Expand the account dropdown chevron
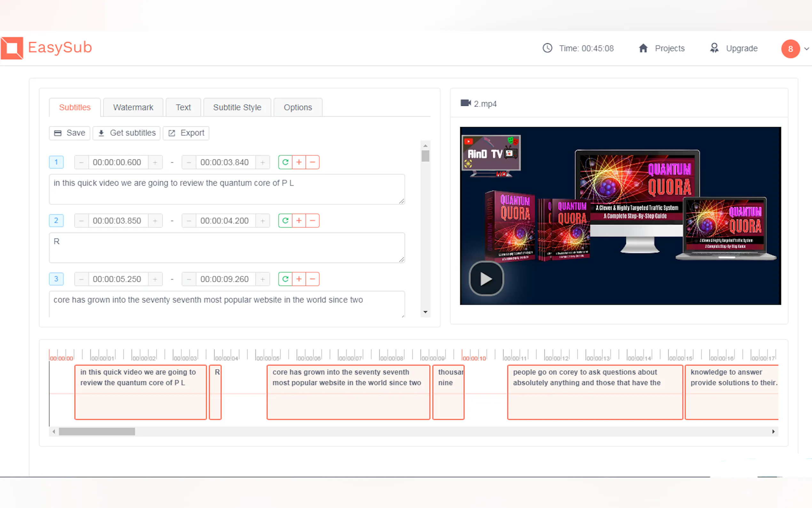 click(806, 49)
